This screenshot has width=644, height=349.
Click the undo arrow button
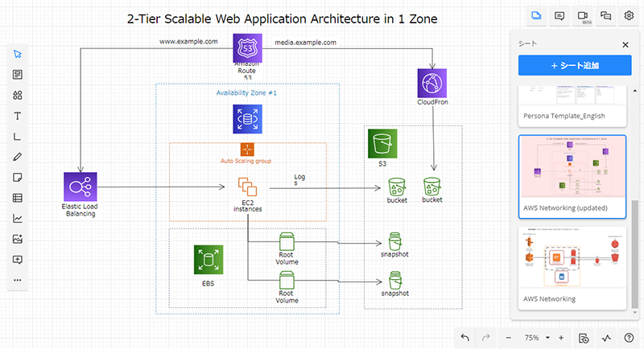pos(464,337)
